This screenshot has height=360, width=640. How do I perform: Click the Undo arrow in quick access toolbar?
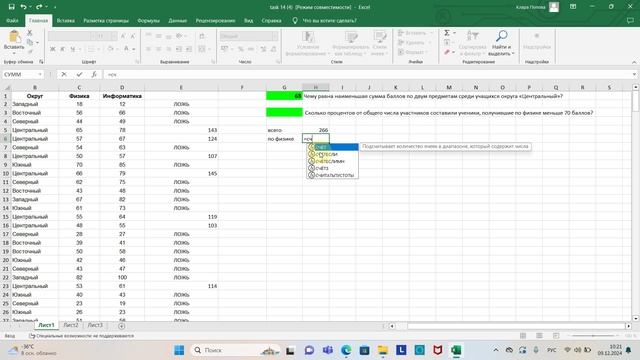tap(23, 7)
